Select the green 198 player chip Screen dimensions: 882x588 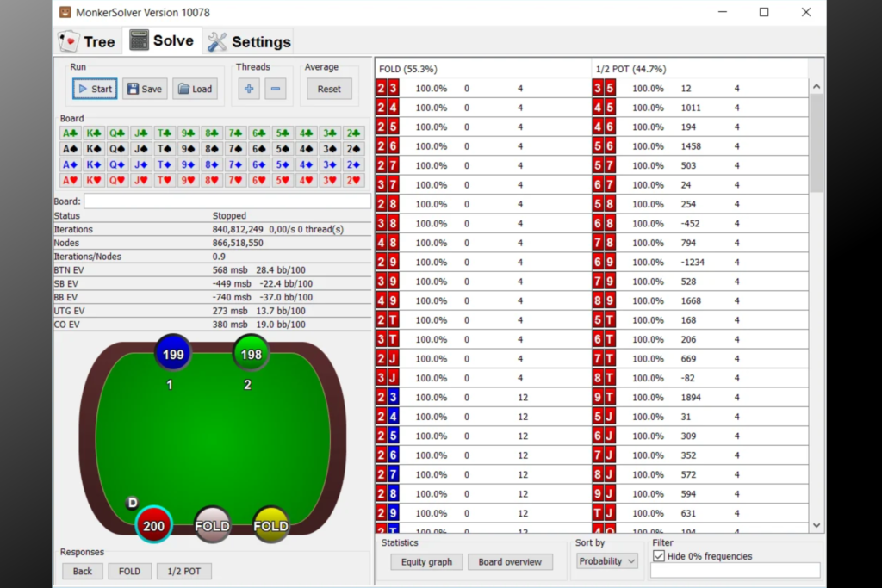pyautogui.click(x=251, y=354)
